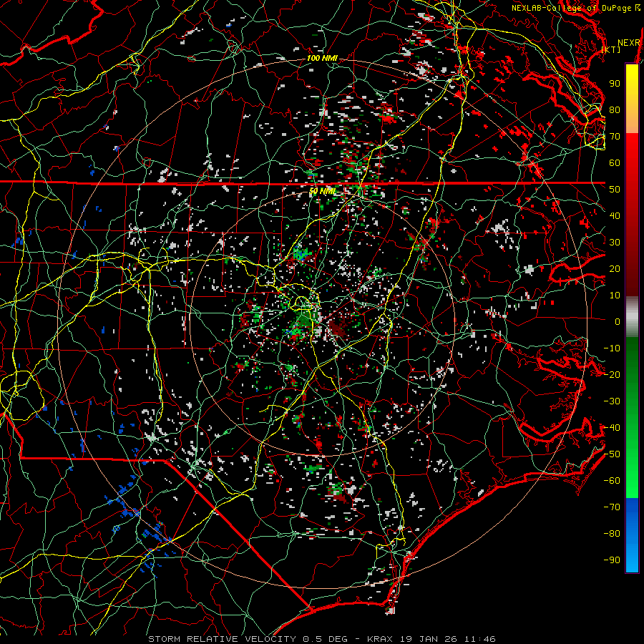Select the -90 value on velocity scale

[x=612, y=560]
